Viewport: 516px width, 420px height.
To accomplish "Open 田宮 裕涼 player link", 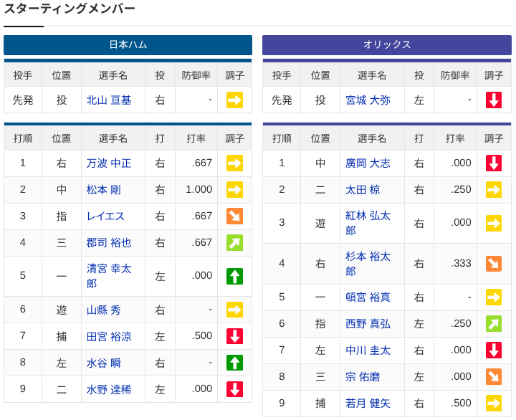I will click(x=109, y=336).
